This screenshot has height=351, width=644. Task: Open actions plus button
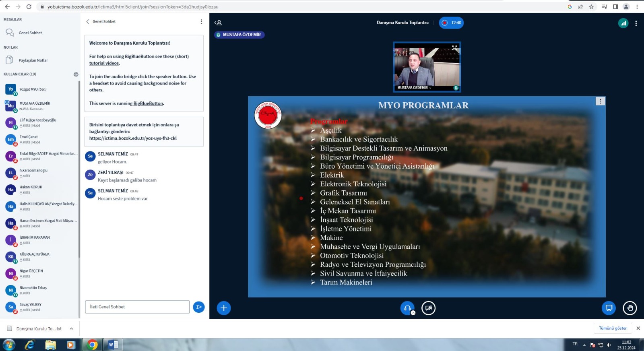tap(224, 308)
